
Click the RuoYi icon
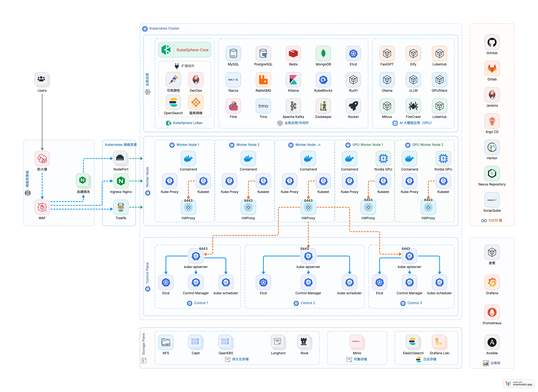pyautogui.click(x=353, y=79)
